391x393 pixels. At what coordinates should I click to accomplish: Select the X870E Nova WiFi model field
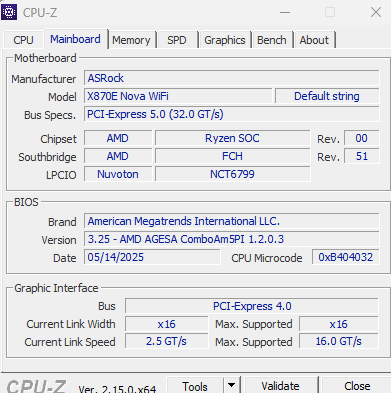178,96
